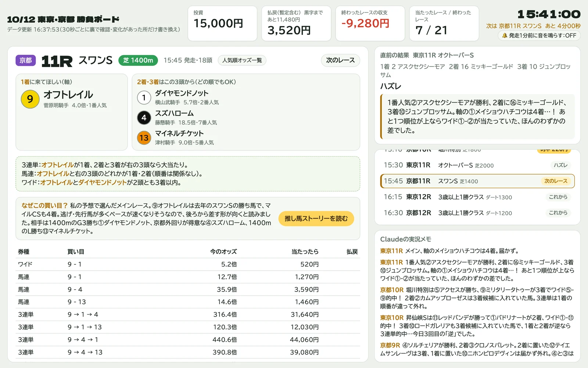Click 3連単 9 → 4 → 13 bet row

(187, 352)
